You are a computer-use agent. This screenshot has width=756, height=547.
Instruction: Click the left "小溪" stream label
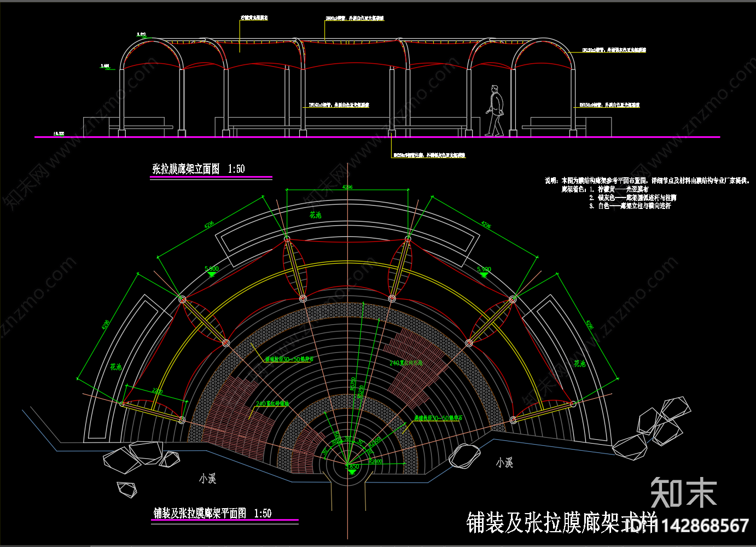tap(208, 479)
